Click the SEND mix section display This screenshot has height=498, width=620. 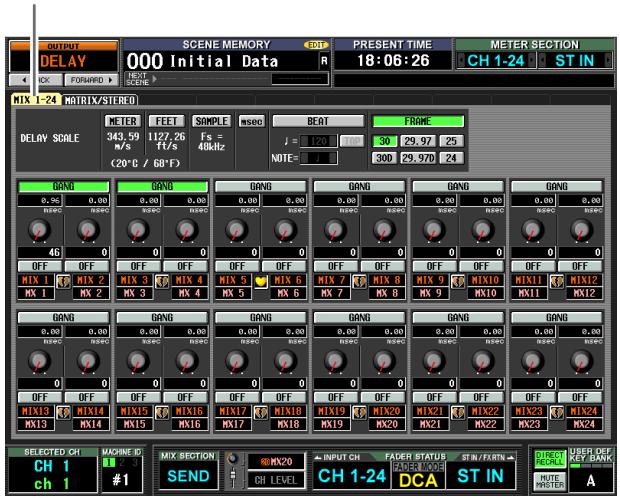188,476
